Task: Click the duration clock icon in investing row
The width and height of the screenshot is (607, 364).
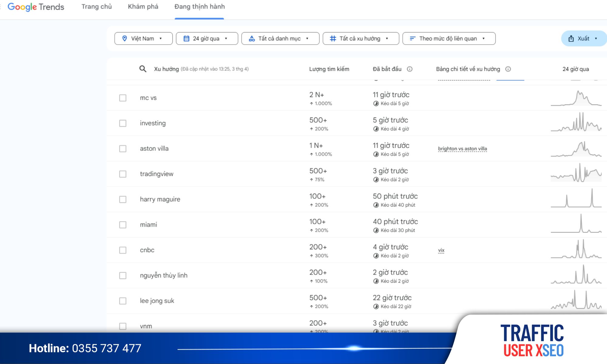Action: pos(376,129)
